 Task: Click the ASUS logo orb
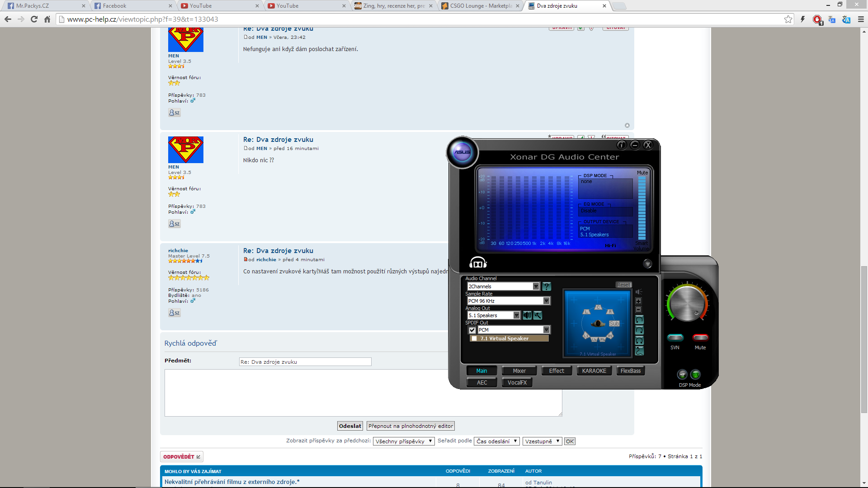(462, 152)
